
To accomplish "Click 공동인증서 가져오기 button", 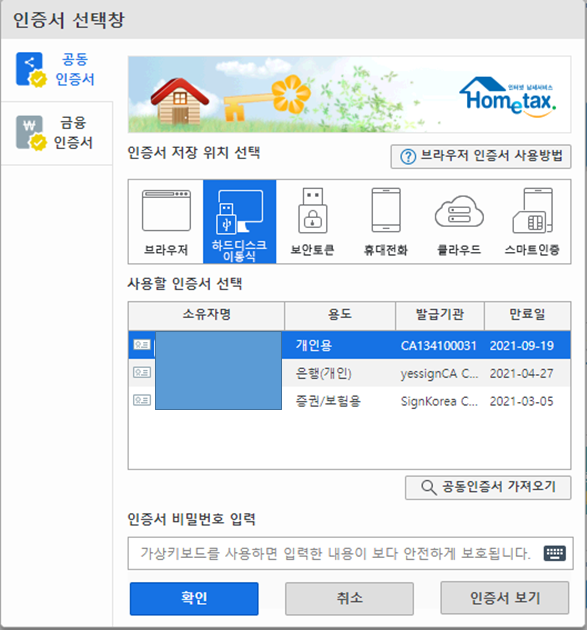I will click(488, 487).
